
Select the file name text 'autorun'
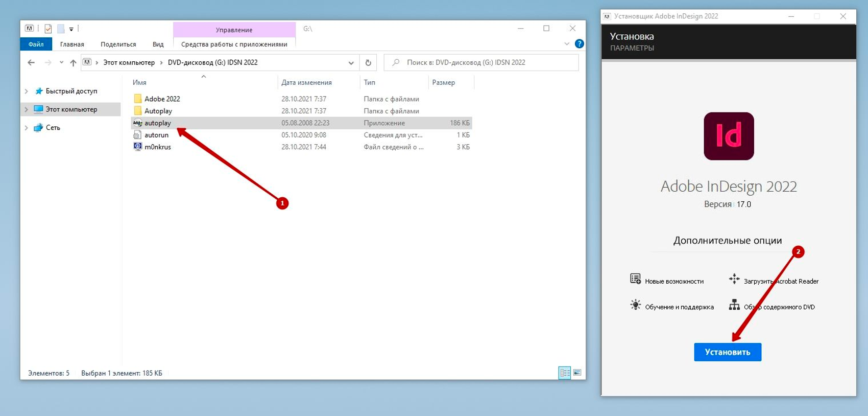coord(156,135)
